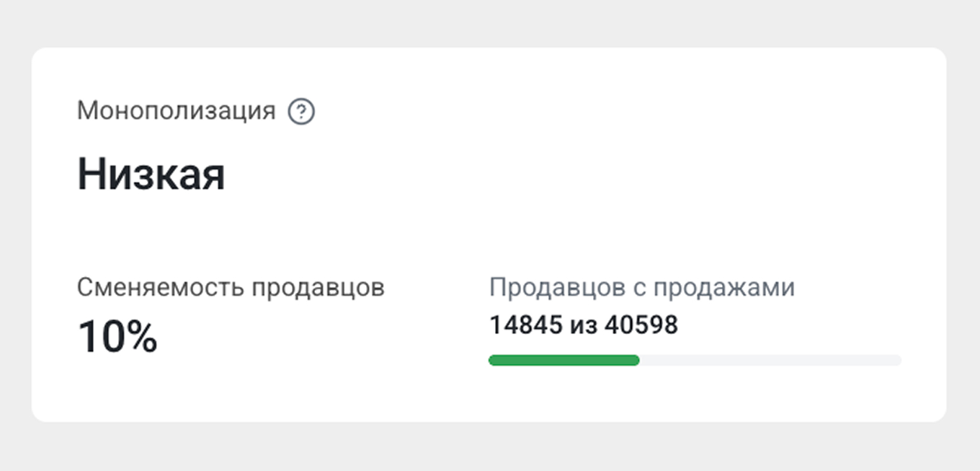Click the white monopolization stats card
This screenshot has width=980, height=471.
point(490,231)
